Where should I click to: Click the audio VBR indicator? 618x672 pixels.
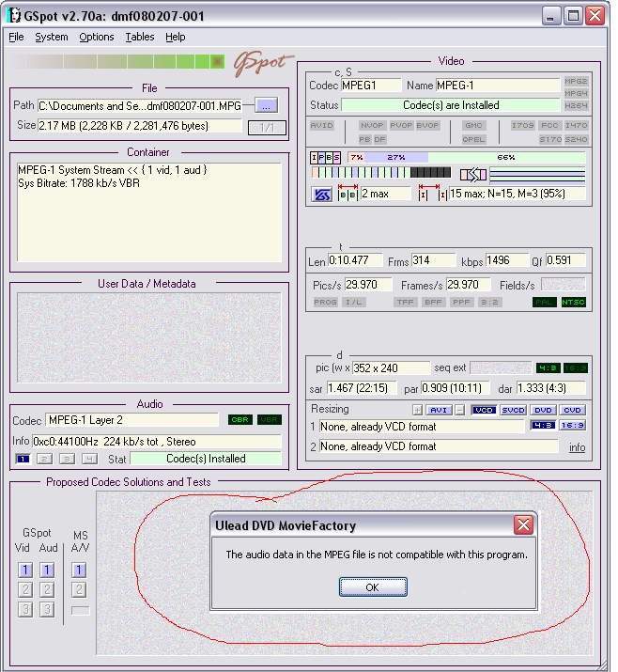(x=269, y=419)
